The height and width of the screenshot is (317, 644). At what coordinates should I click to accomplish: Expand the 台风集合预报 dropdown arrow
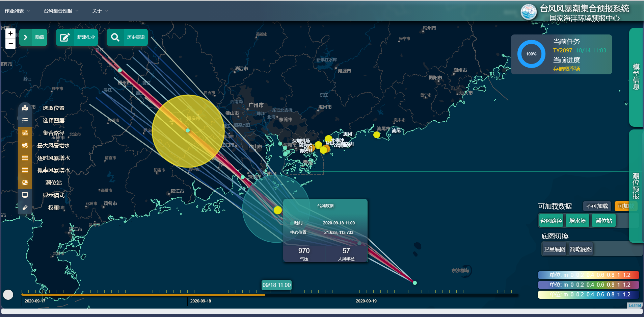click(77, 11)
